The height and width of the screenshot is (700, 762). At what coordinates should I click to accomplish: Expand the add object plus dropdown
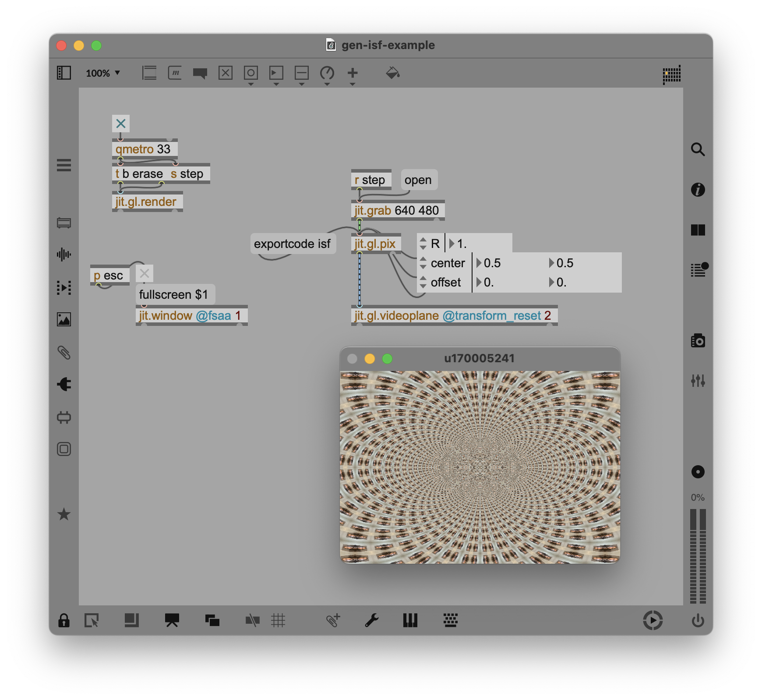tap(353, 74)
